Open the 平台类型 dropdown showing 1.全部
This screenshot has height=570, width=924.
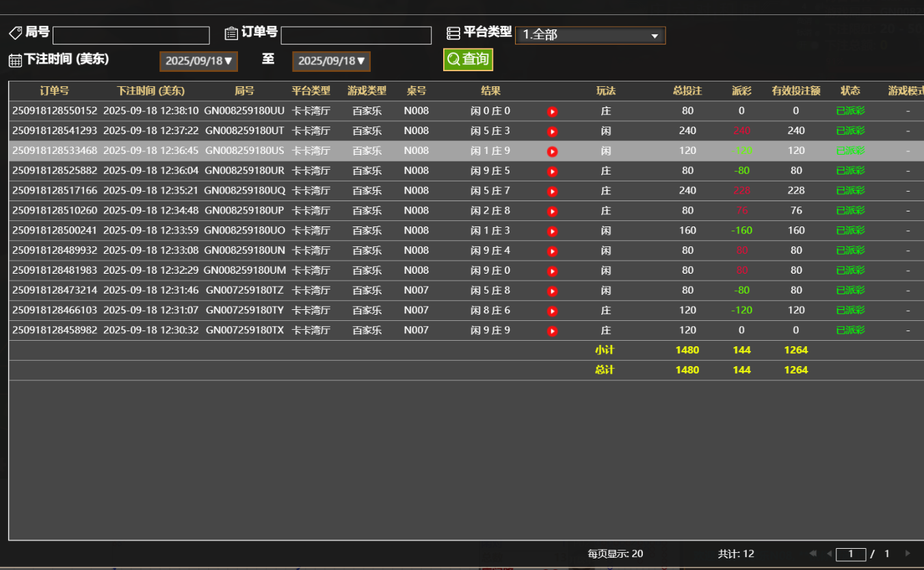(x=590, y=35)
